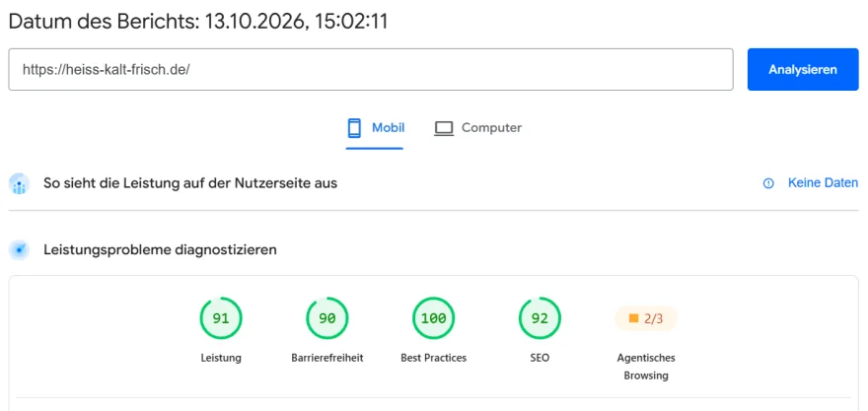Click the radar icon beside Leistungsprobleme diagnostizieren
The image size is (868, 411).
20,250
